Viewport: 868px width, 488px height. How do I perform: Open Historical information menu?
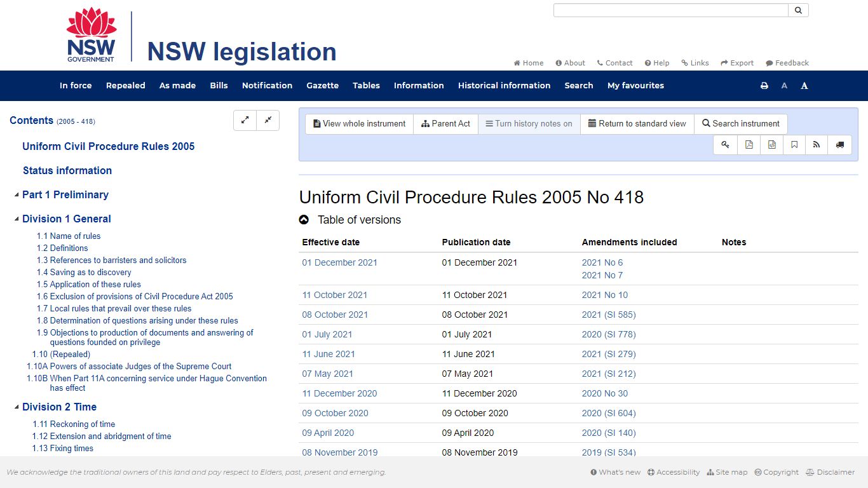tap(504, 86)
